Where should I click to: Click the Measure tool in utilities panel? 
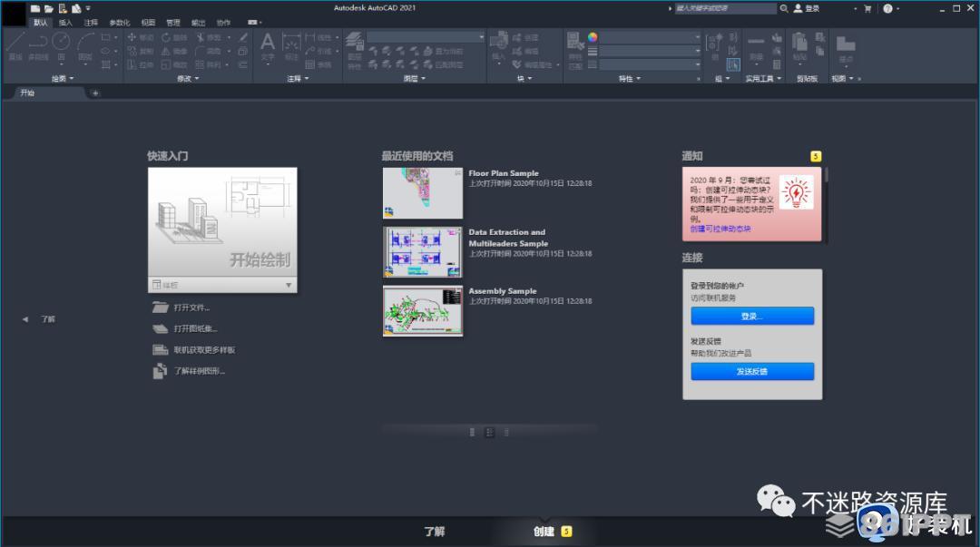[x=756, y=47]
